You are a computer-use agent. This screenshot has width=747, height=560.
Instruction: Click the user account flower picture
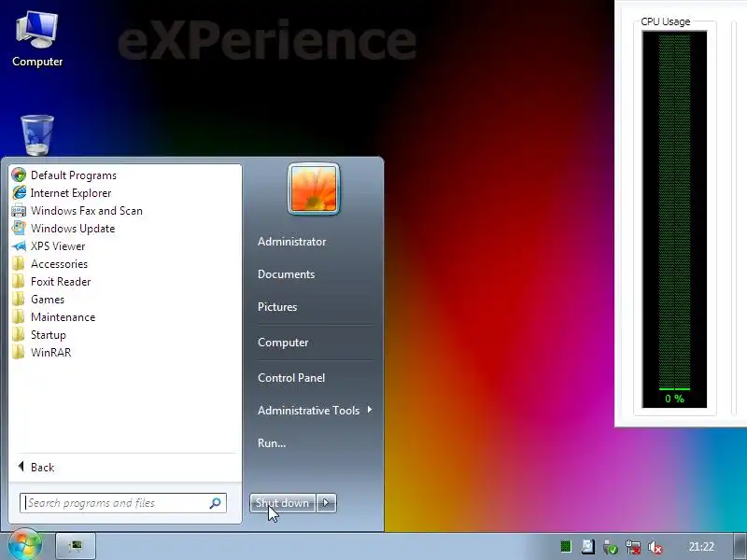(314, 189)
